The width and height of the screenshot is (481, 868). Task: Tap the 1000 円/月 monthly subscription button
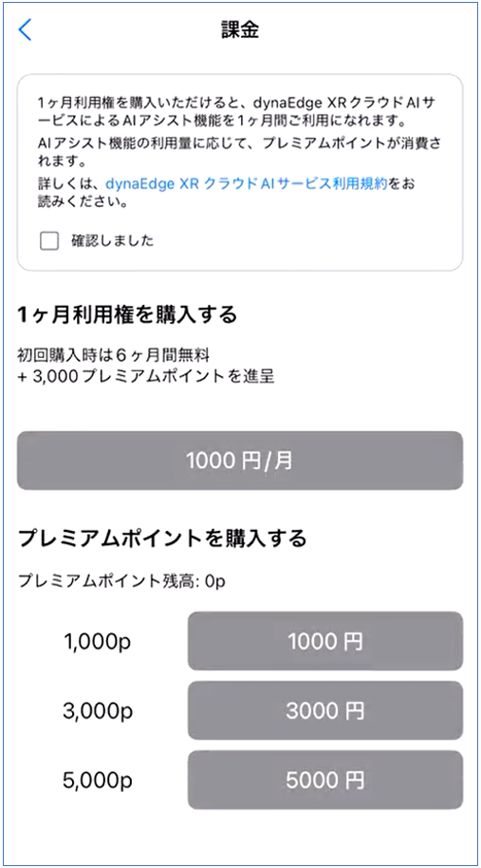tap(240, 461)
